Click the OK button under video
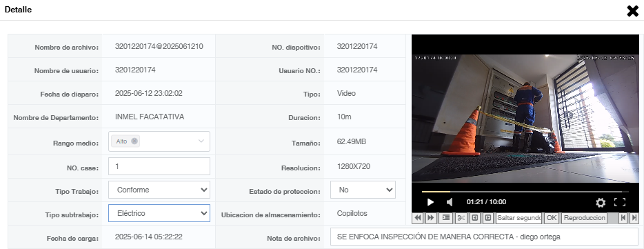 point(552,218)
